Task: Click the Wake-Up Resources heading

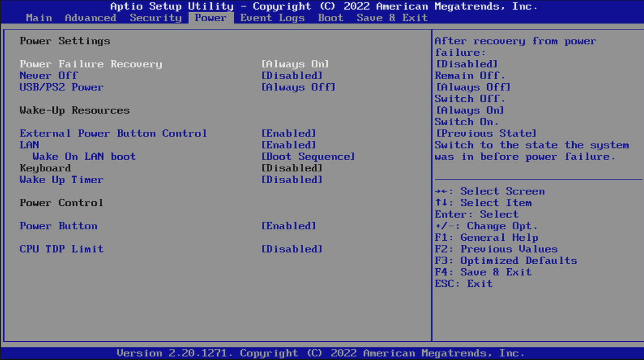Action: click(x=75, y=110)
